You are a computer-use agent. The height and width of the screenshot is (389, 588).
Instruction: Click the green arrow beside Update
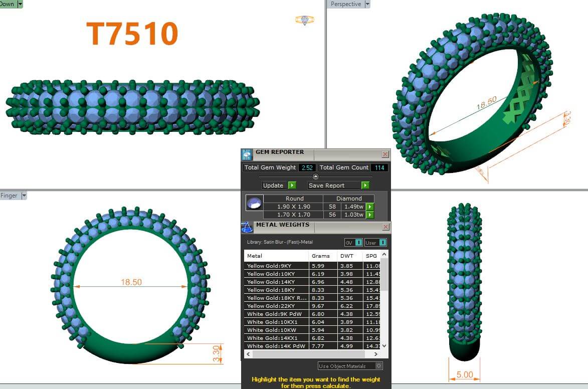(292, 185)
